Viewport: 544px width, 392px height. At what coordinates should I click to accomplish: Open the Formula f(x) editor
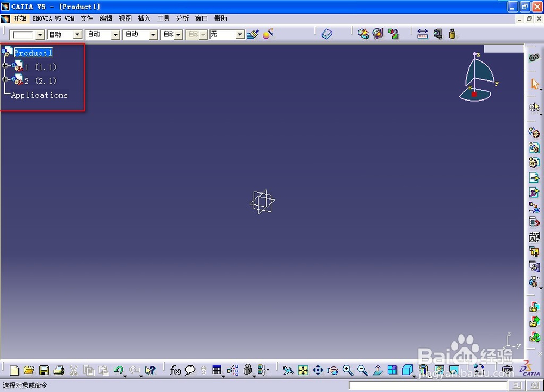pos(175,370)
